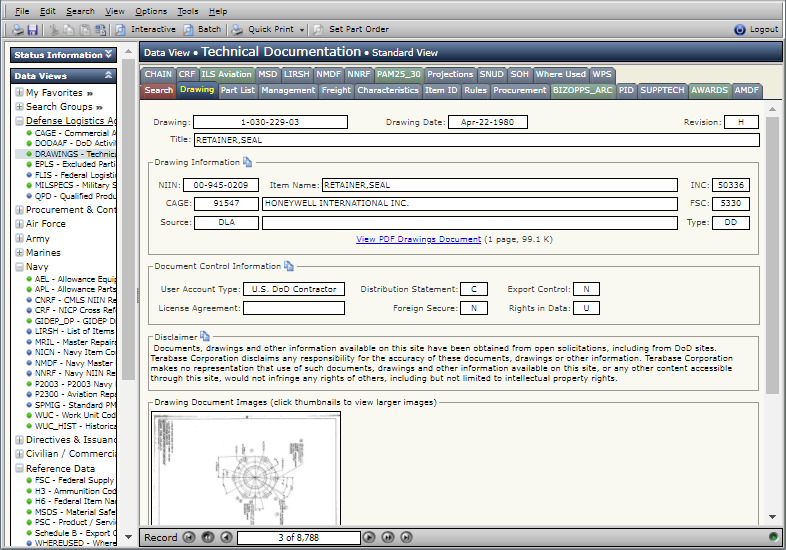
Task: Switch to the CHAIN tab
Action: [x=158, y=74]
